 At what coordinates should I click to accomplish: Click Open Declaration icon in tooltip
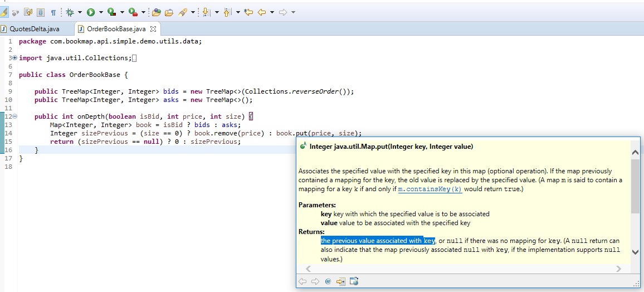click(340, 281)
